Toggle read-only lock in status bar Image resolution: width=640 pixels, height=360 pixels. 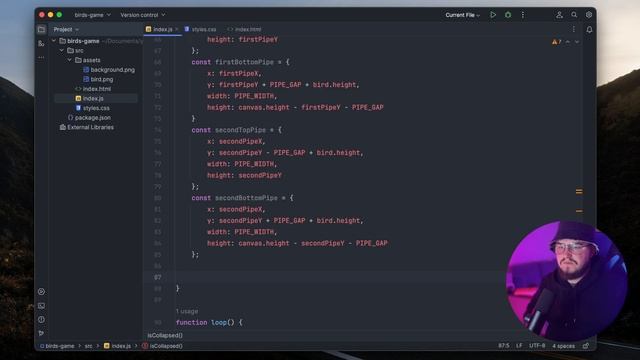(586, 346)
